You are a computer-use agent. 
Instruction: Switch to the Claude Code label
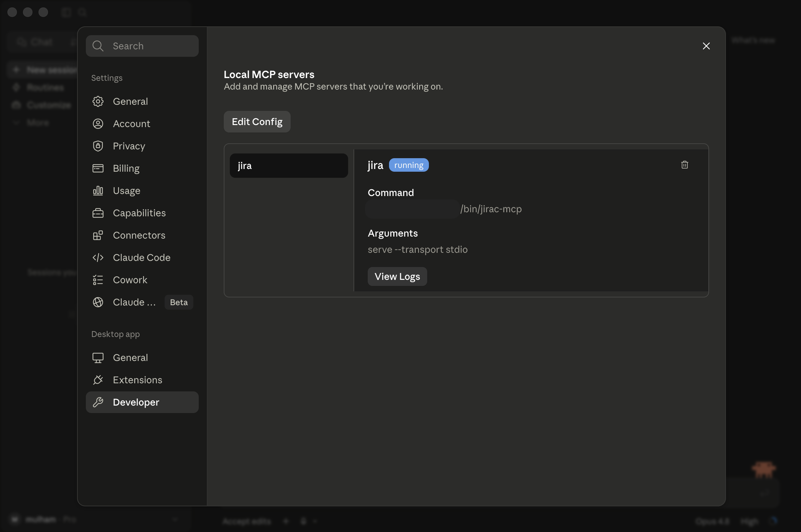coord(142,258)
